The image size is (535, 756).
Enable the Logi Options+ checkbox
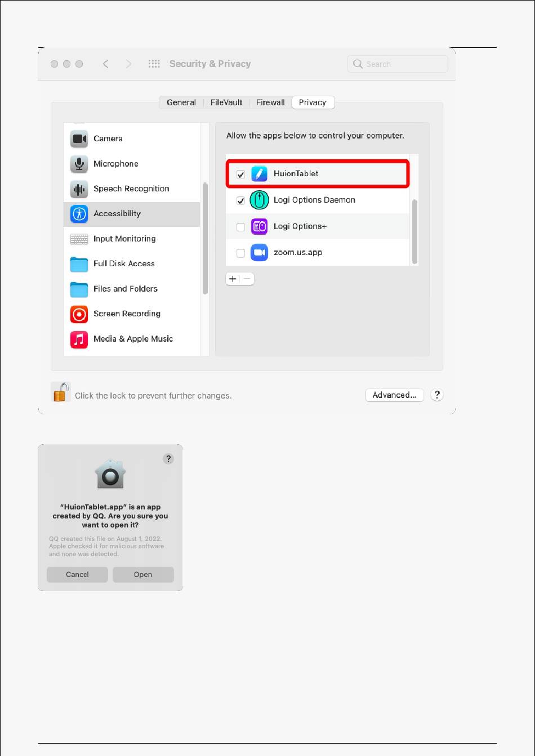coord(240,227)
